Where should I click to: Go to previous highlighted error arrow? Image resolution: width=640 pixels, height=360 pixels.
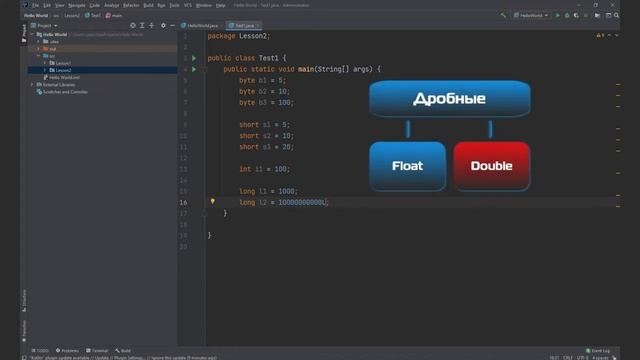click(x=609, y=36)
